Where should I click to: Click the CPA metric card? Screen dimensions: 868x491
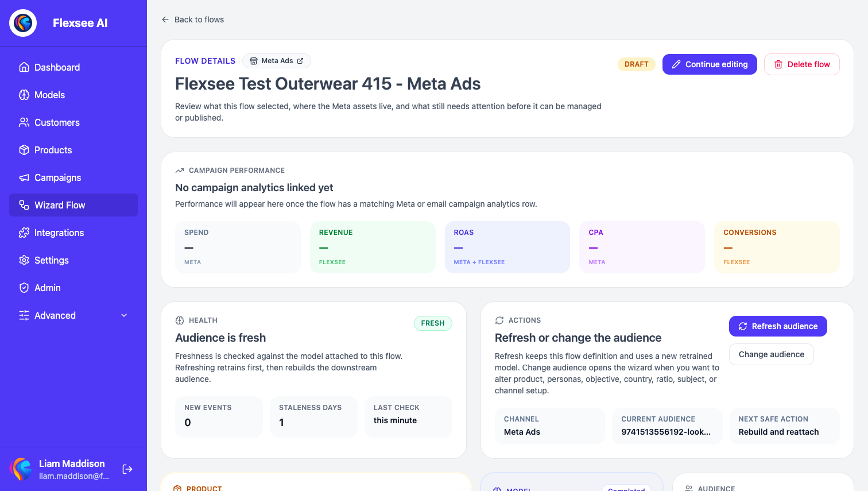[x=642, y=247]
